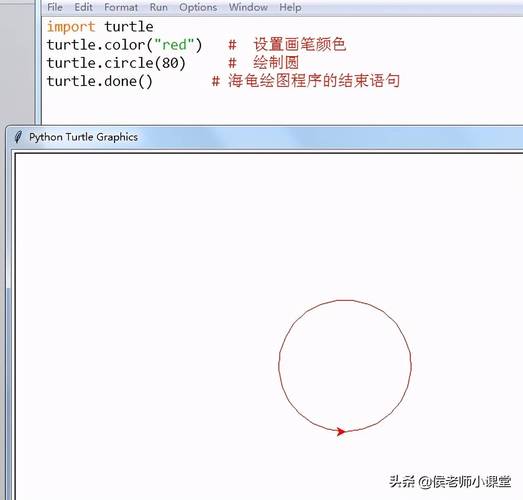Open the Window menu
523x500 pixels.
(248, 7)
